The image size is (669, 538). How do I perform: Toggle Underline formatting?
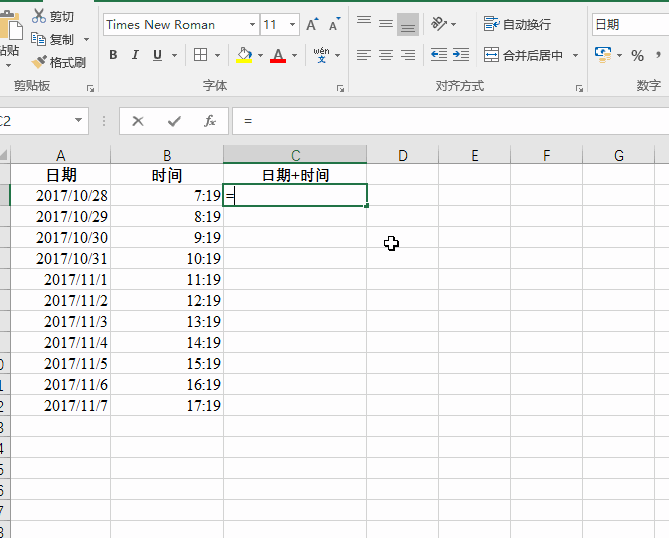click(x=157, y=55)
